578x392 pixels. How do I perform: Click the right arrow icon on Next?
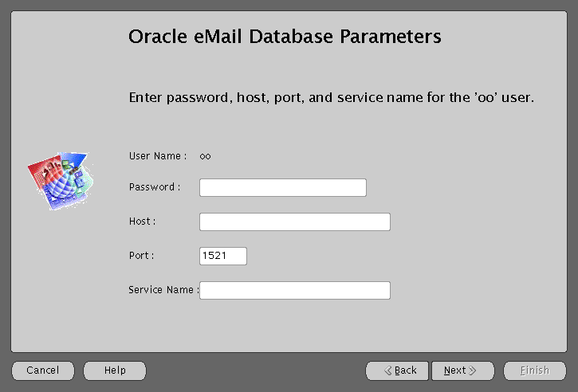coord(472,370)
